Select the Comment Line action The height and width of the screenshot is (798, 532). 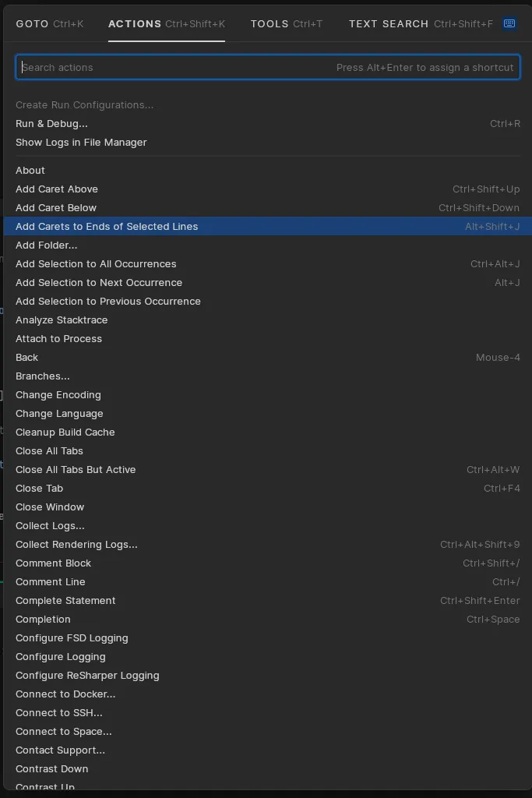pyautogui.click(x=51, y=582)
